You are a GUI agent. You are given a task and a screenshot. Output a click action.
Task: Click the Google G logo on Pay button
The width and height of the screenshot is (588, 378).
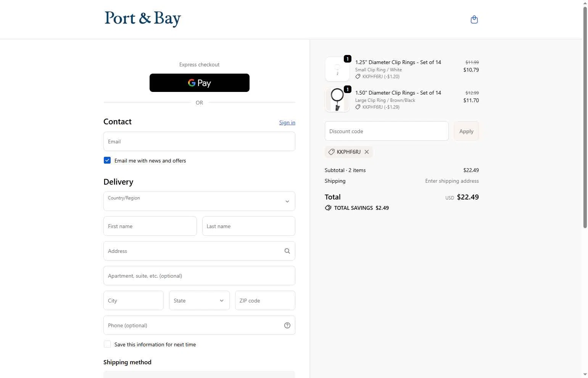tap(192, 83)
